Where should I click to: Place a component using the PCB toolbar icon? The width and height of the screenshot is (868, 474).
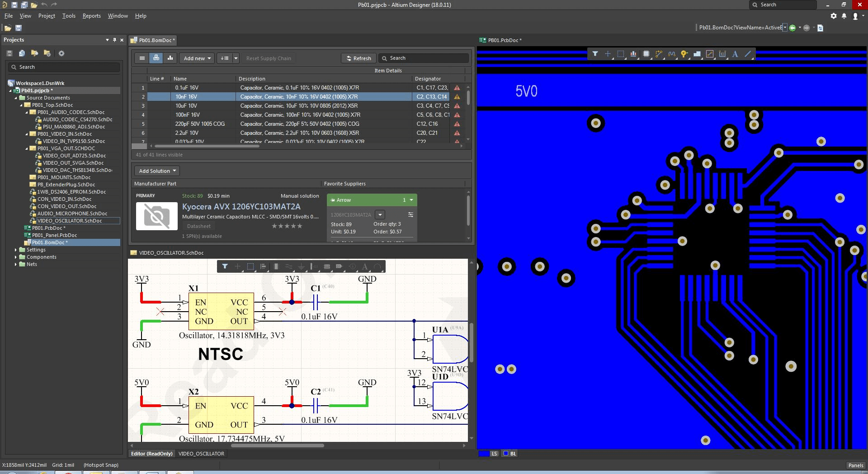pyautogui.click(x=646, y=54)
